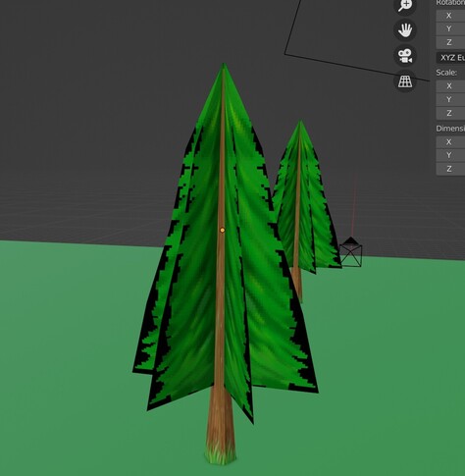The image size is (465, 476).
Task: Click the zoom view magnifier icon
Action: [405, 5]
